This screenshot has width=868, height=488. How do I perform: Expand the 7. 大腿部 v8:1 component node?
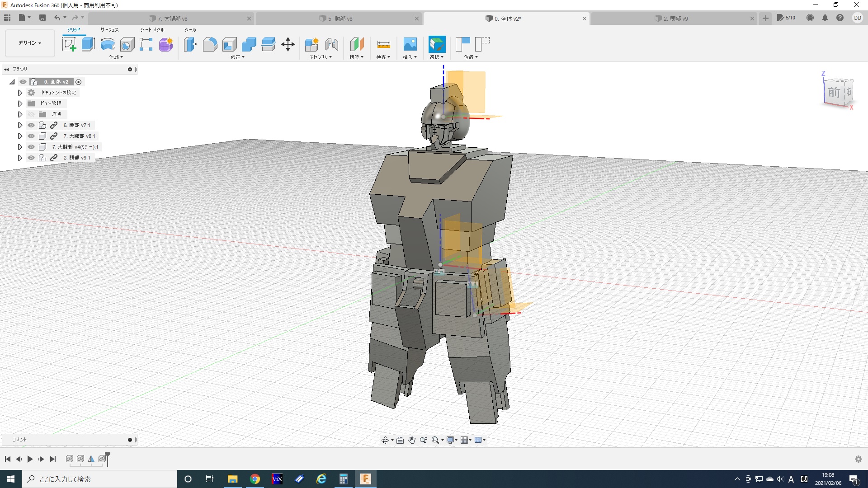[x=20, y=136]
